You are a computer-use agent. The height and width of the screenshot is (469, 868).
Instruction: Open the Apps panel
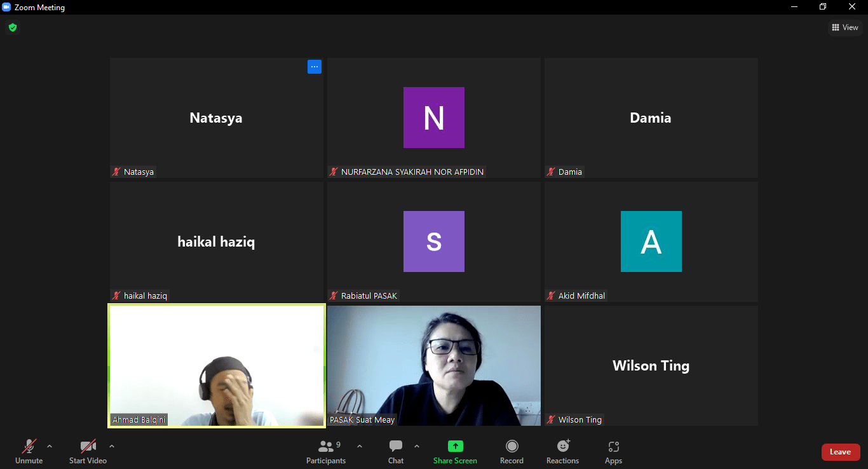click(x=613, y=452)
